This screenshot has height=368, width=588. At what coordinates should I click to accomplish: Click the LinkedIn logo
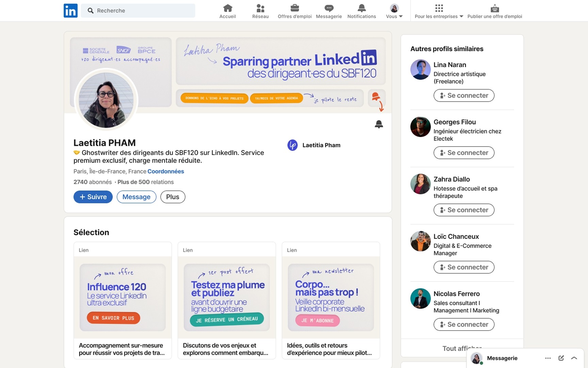(70, 11)
